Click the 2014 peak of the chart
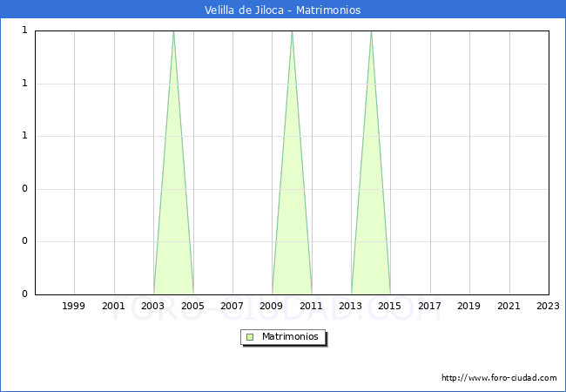 coord(371,32)
